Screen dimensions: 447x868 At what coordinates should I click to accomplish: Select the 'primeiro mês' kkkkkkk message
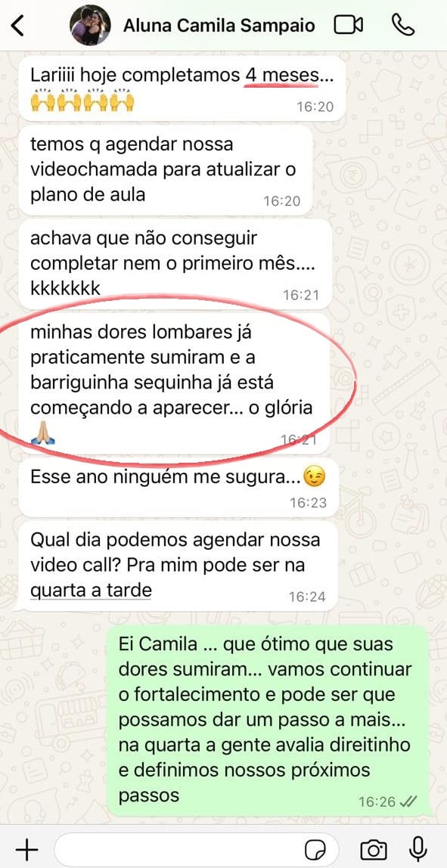pyautogui.click(x=175, y=264)
